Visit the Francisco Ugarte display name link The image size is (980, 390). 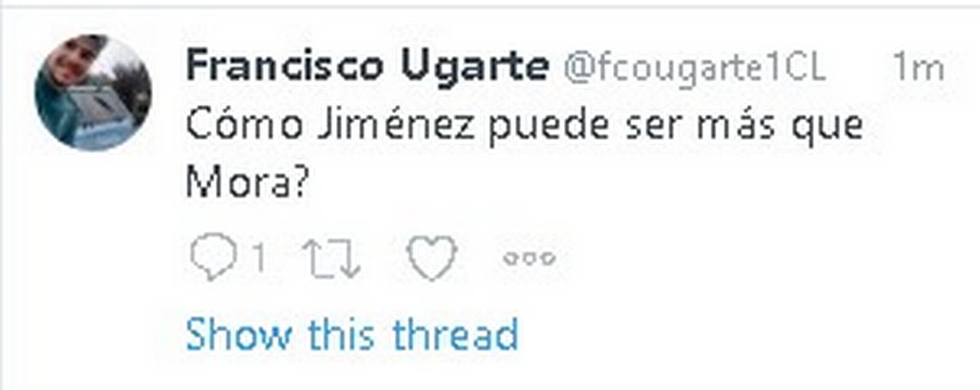coord(367,66)
